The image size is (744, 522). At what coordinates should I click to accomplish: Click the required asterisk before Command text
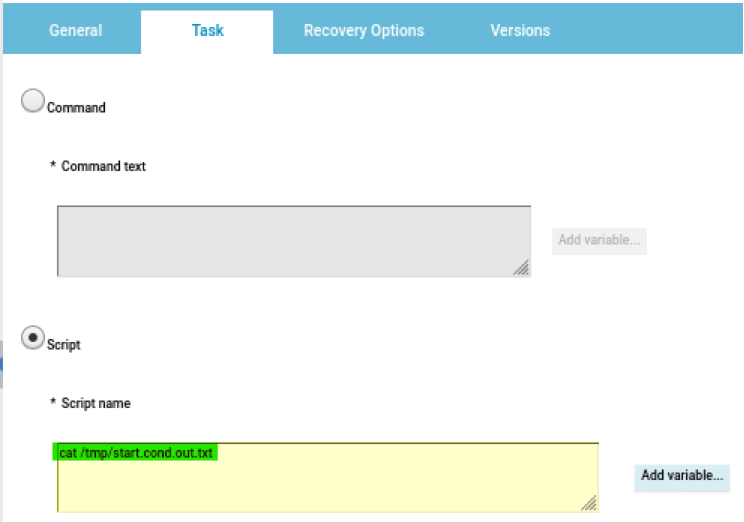(53, 165)
